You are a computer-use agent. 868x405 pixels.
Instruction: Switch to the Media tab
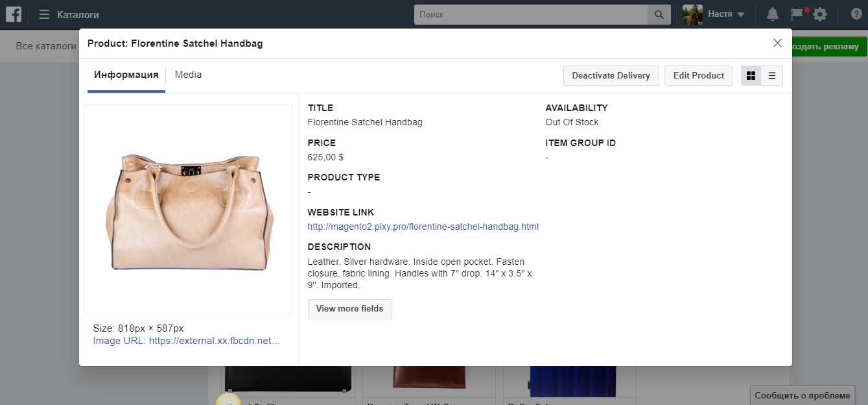(188, 75)
